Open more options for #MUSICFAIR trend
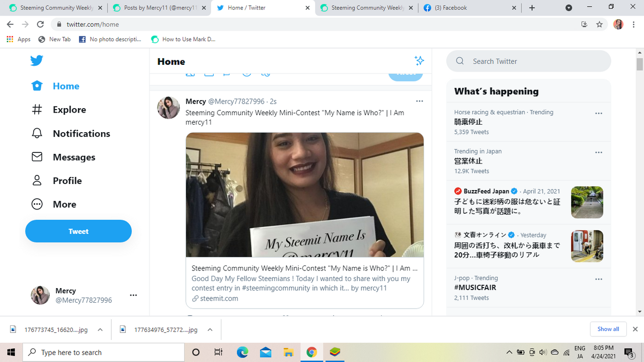 click(x=599, y=279)
